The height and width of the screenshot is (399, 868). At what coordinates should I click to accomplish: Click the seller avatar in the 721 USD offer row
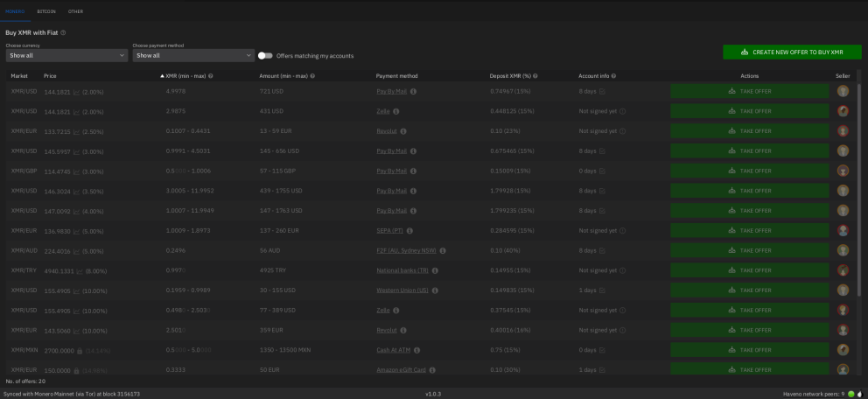coord(843,91)
